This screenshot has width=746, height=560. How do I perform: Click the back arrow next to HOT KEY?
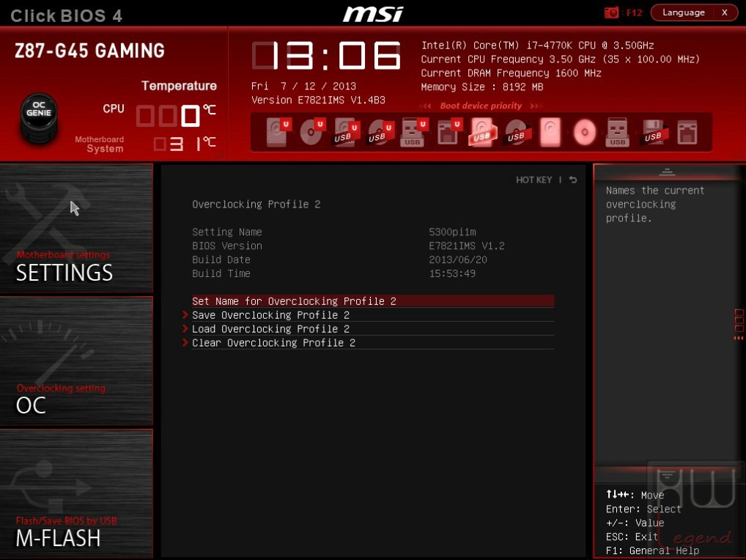(573, 180)
